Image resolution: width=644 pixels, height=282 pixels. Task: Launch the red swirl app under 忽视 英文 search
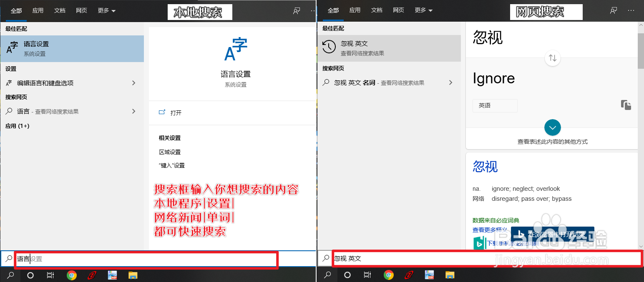(x=409, y=275)
